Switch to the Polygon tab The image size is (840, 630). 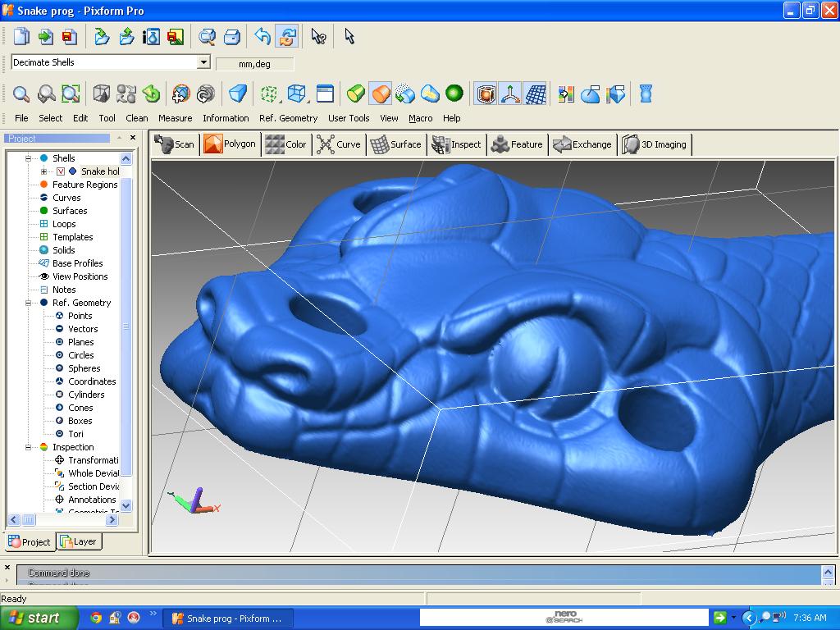[230, 144]
